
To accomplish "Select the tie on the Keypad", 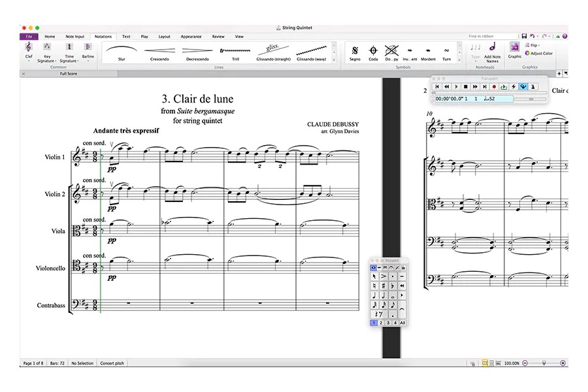I will point(402,310).
